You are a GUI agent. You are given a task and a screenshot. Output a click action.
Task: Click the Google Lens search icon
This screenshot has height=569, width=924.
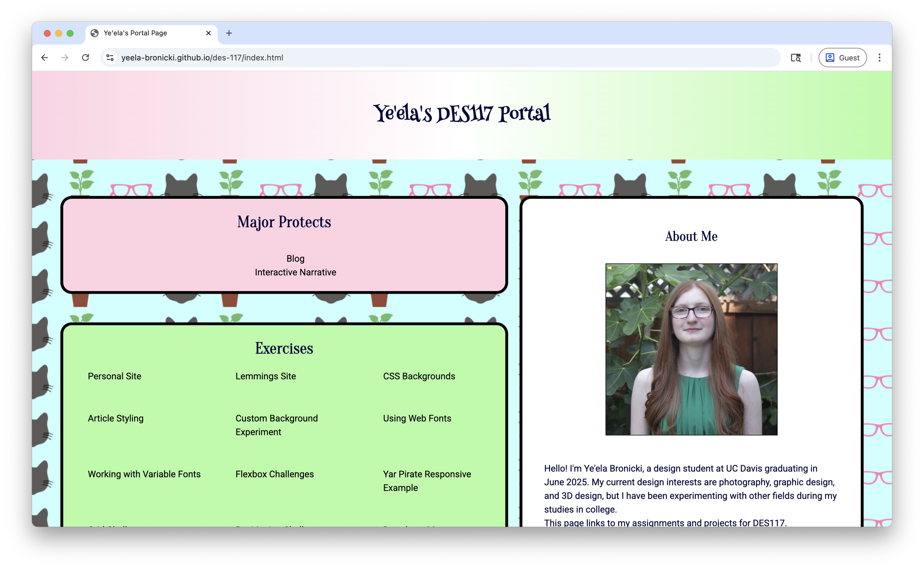point(795,58)
